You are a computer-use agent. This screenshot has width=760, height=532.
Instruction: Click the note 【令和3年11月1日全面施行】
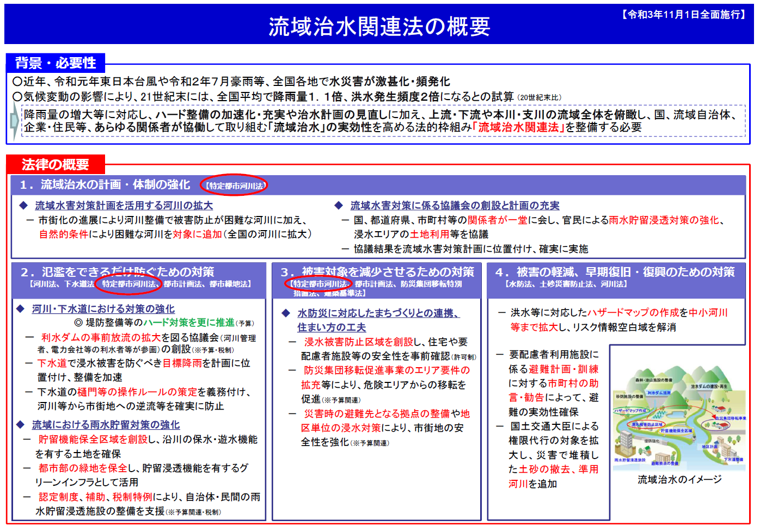coord(684,15)
